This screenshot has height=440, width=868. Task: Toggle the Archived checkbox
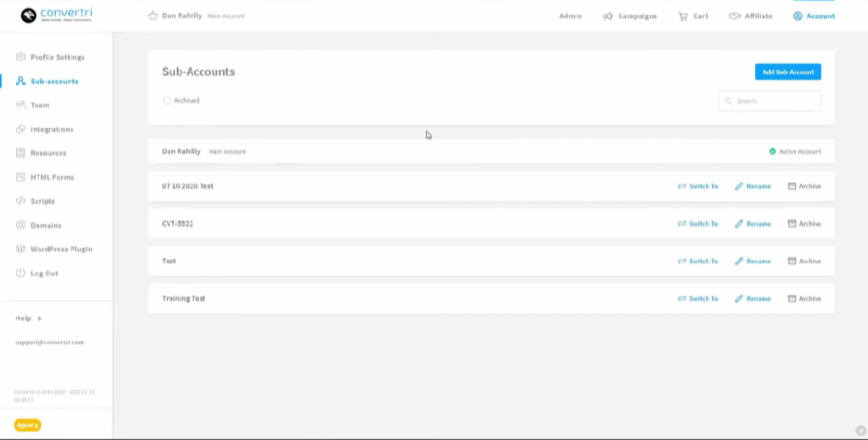[167, 101]
